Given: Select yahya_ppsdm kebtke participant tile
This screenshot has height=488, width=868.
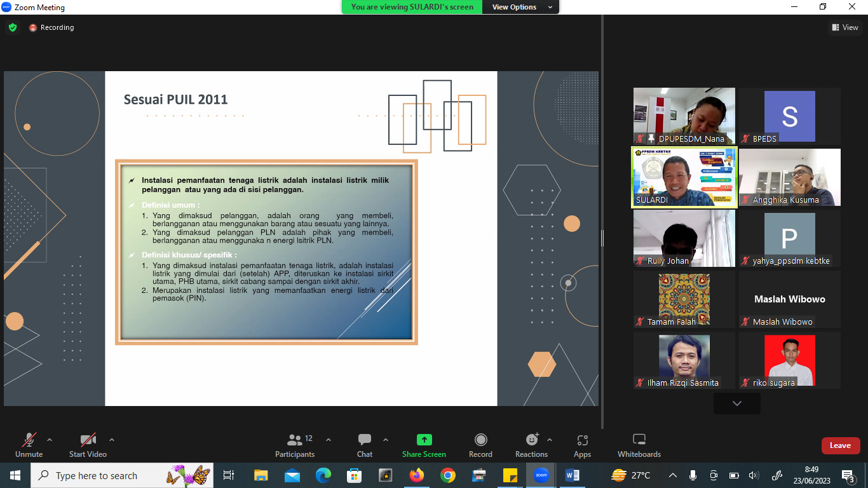Looking at the screenshot, I should (x=790, y=238).
